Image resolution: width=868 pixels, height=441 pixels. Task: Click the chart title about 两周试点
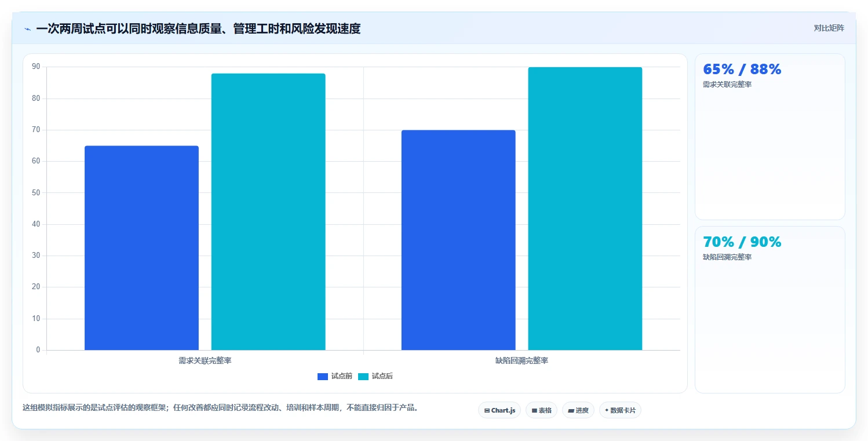[x=198, y=28]
